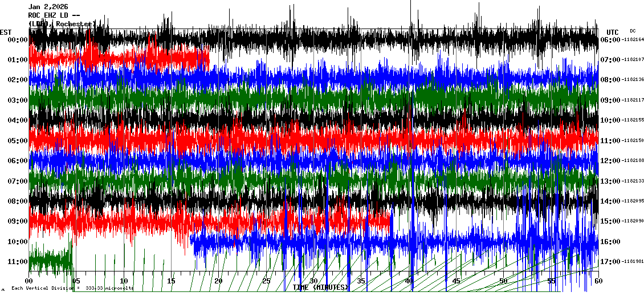Click the 60 minute axis tick label

tap(598, 281)
